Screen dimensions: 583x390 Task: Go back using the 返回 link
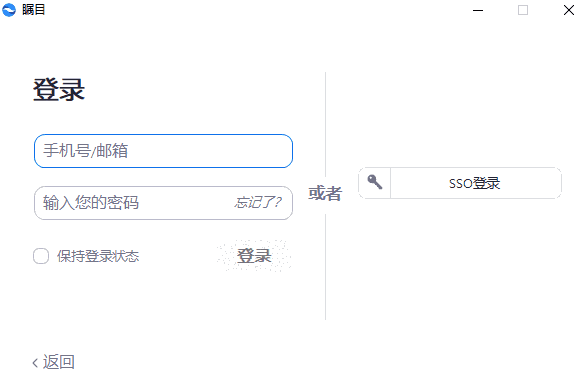point(54,362)
